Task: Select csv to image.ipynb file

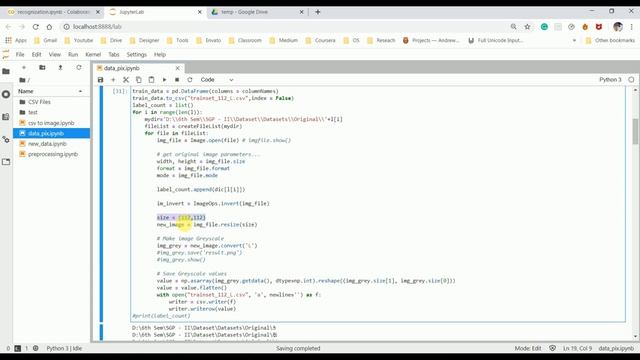Action: [x=51, y=123]
